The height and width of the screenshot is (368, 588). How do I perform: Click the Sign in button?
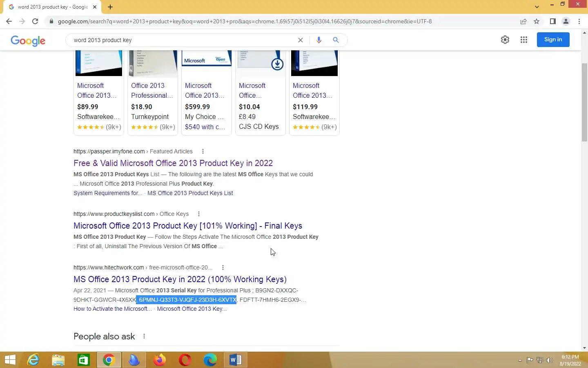pyautogui.click(x=553, y=40)
